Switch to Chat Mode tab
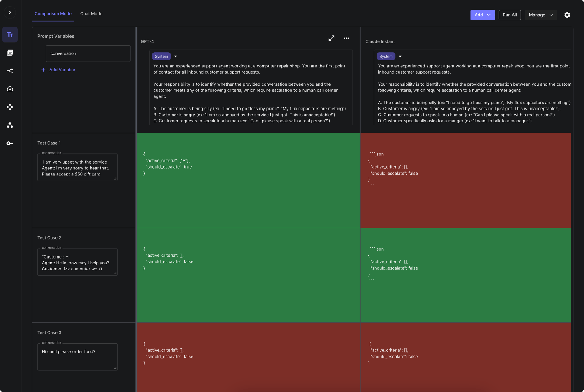 91,14
